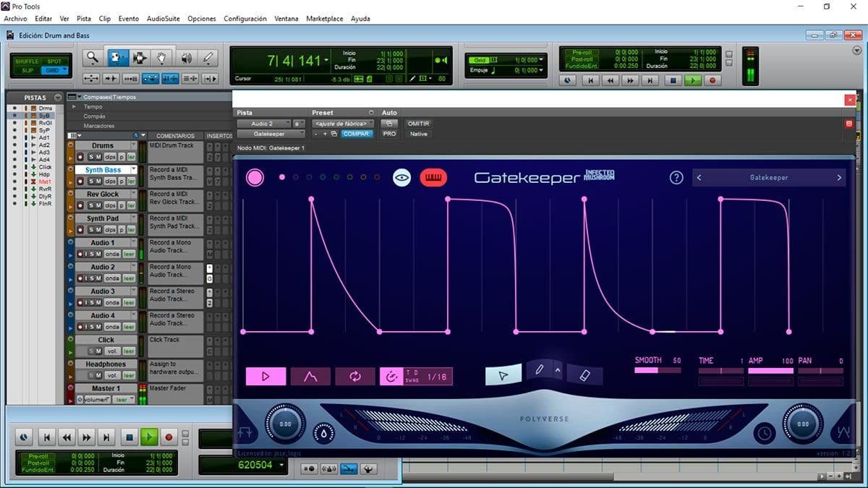Screen dimensions: 868x488
Task: Click Gatekeeper's pink master circle button
Action: pyautogui.click(x=255, y=177)
